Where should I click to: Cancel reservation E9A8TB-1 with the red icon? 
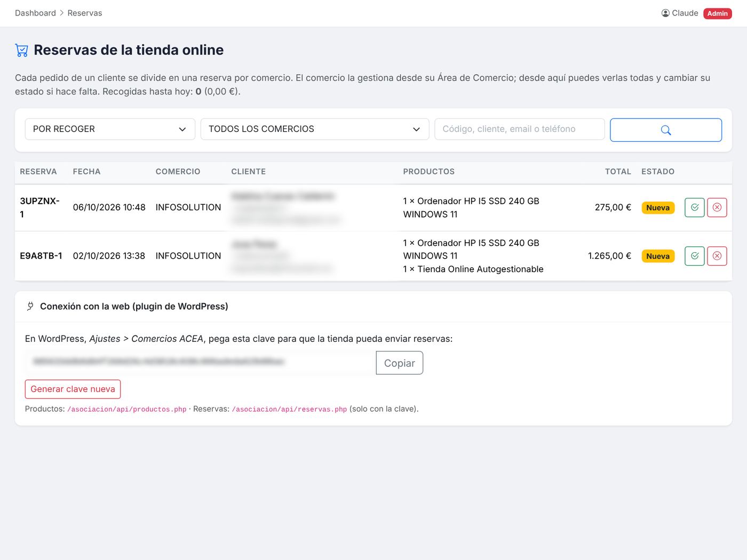717,256
